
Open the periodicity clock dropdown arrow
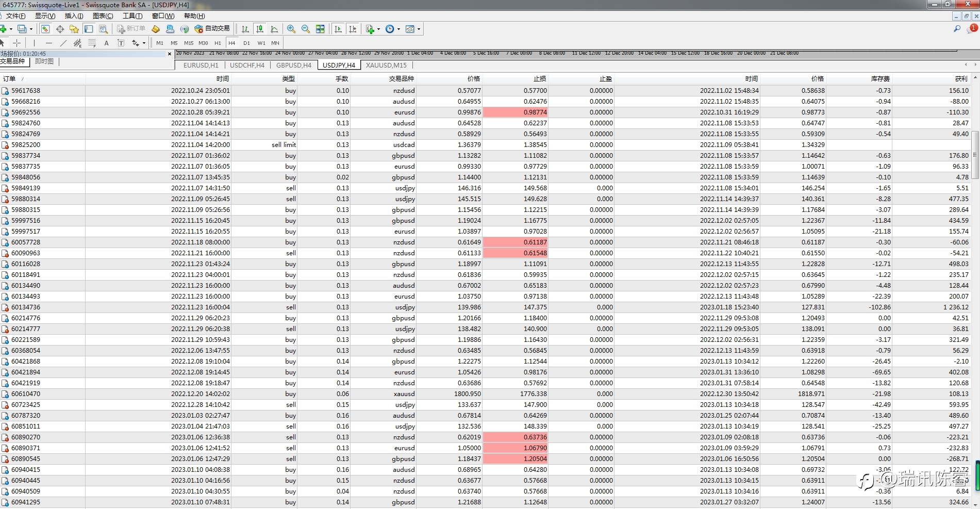point(398,29)
